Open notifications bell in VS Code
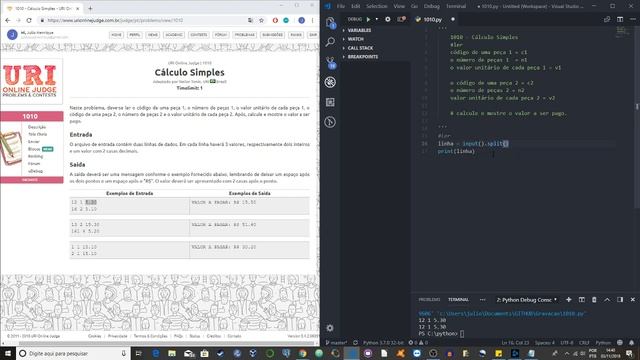The width and height of the screenshot is (640, 360). 631,342
